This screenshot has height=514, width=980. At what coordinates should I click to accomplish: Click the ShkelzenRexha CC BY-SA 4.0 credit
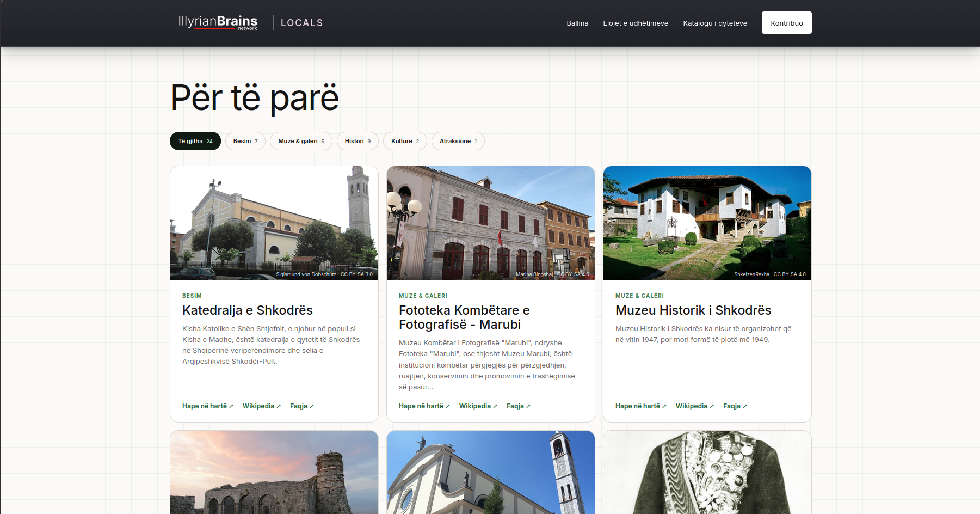(770, 274)
